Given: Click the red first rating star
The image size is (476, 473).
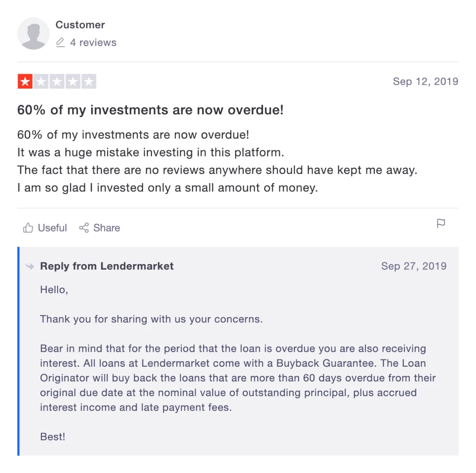Looking at the screenshot, I should [25, 82].
